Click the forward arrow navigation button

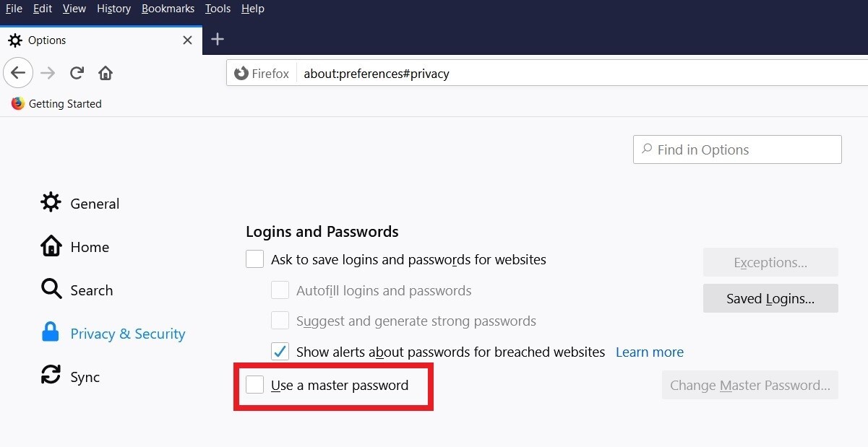coord(48,73)
